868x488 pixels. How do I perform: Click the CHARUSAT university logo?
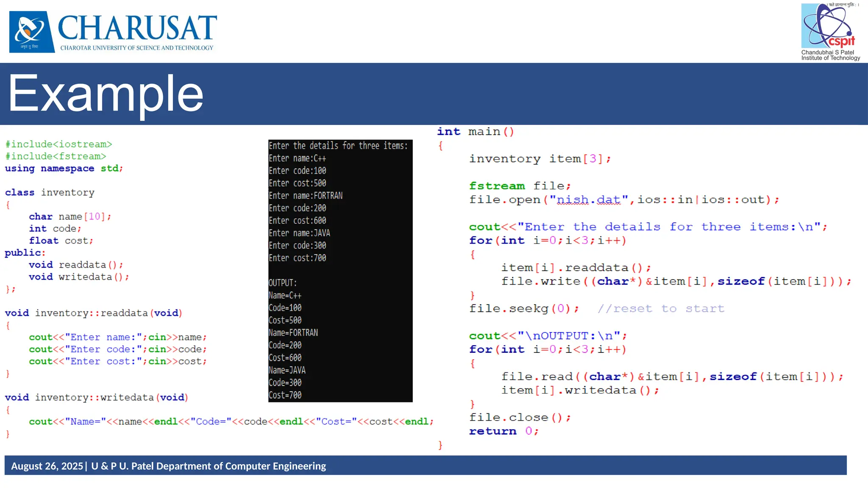point(113,32)
